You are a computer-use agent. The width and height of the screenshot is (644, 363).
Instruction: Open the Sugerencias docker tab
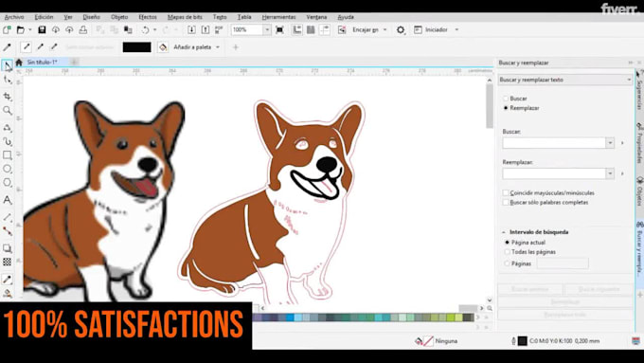coord(639,89)
